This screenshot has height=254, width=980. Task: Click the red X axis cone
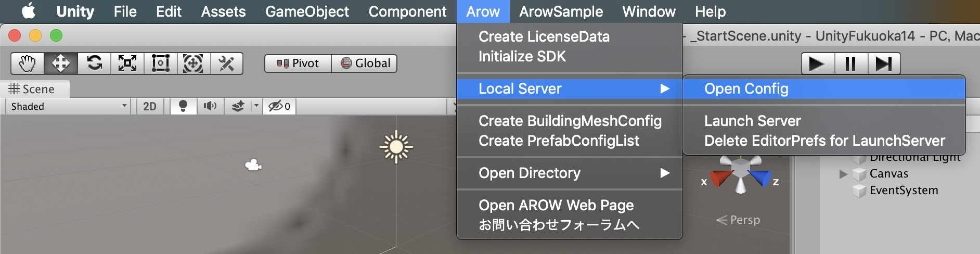click(720, 178)
